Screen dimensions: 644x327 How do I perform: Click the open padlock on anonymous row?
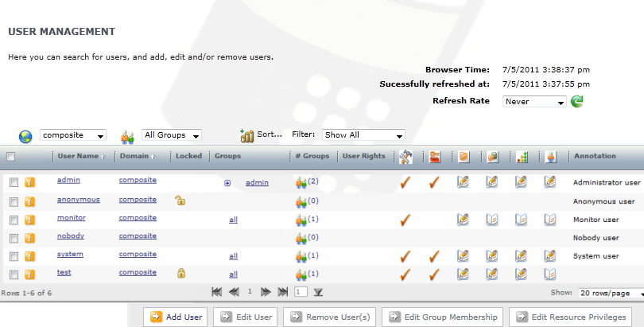(x=180, y=200)
